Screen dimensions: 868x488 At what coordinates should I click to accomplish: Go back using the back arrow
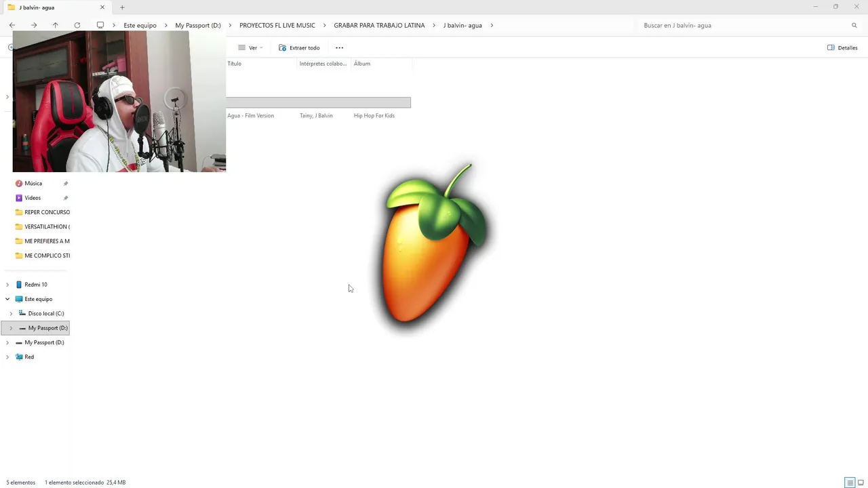pos(12,25)
